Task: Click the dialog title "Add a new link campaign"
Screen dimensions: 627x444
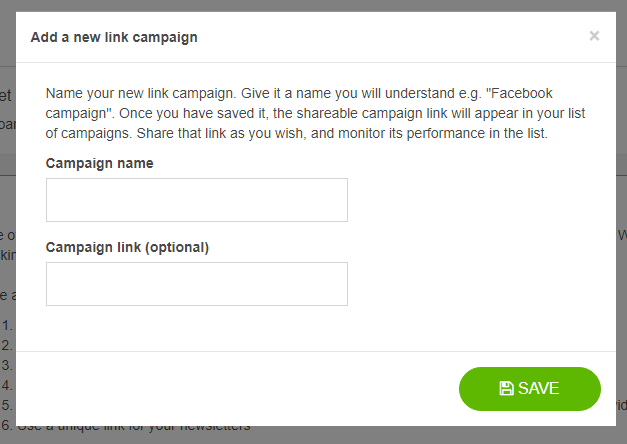Action: pos(114,37)
